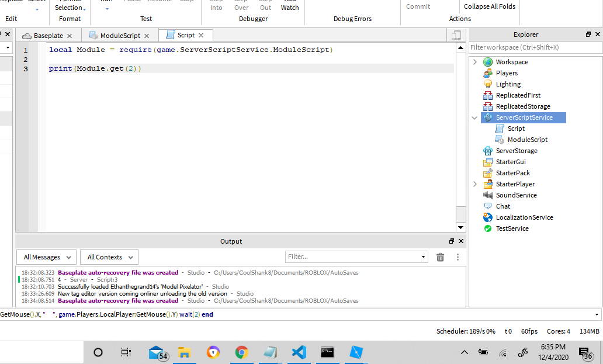603x364 pixels.
Task: Clear the Output window with trash icon
Action: pos(440,257)
